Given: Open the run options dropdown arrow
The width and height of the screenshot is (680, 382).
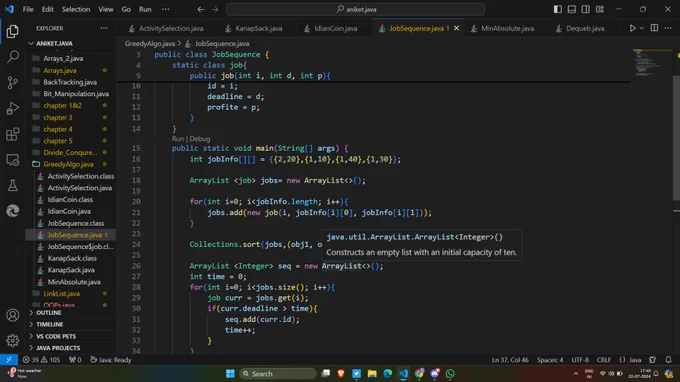Looking at the screenshot, I should pos(642,28).
